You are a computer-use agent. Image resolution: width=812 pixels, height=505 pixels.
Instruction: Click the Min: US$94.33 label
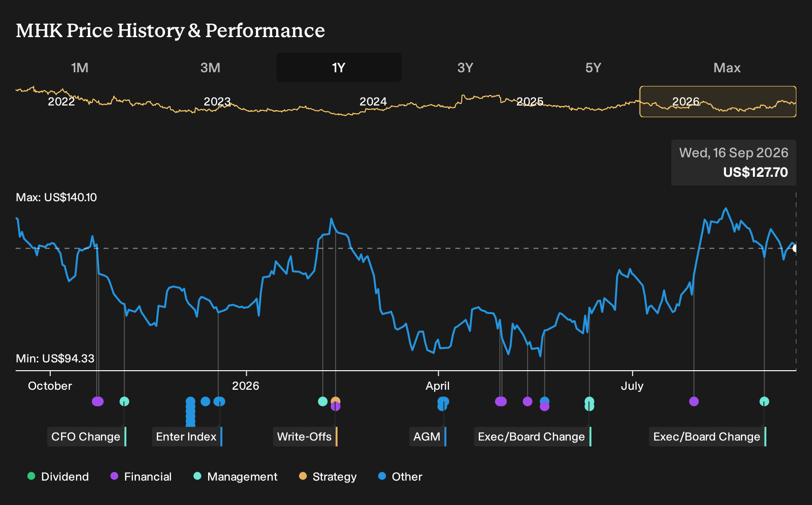pos(55,358)
